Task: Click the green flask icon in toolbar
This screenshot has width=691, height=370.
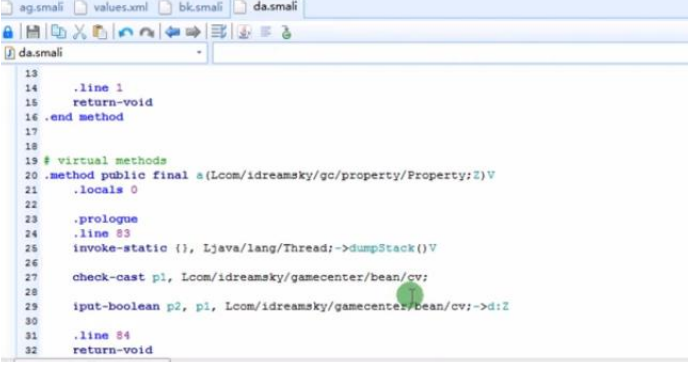Action: coord(286,32)
